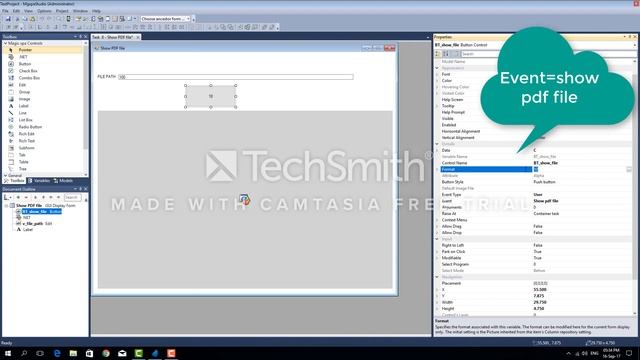
Task: Click the Document Outline search box
Action: [x=73, y=198]
